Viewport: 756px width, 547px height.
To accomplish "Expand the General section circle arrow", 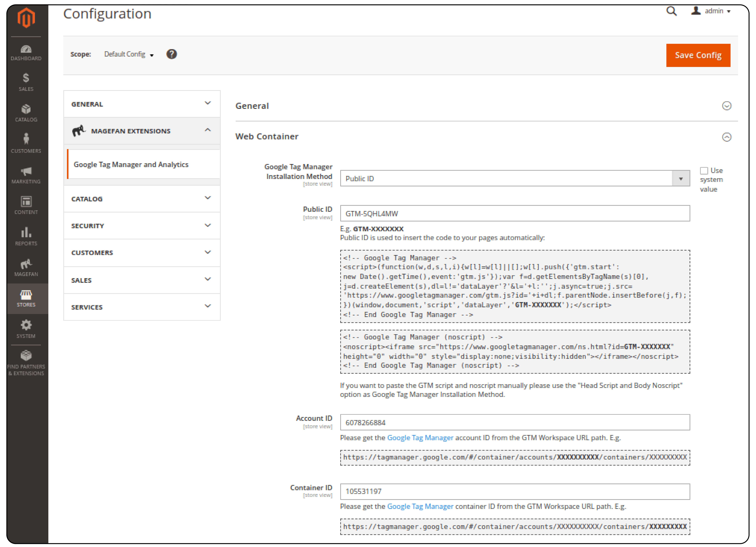I will click(x=727, y=106).
